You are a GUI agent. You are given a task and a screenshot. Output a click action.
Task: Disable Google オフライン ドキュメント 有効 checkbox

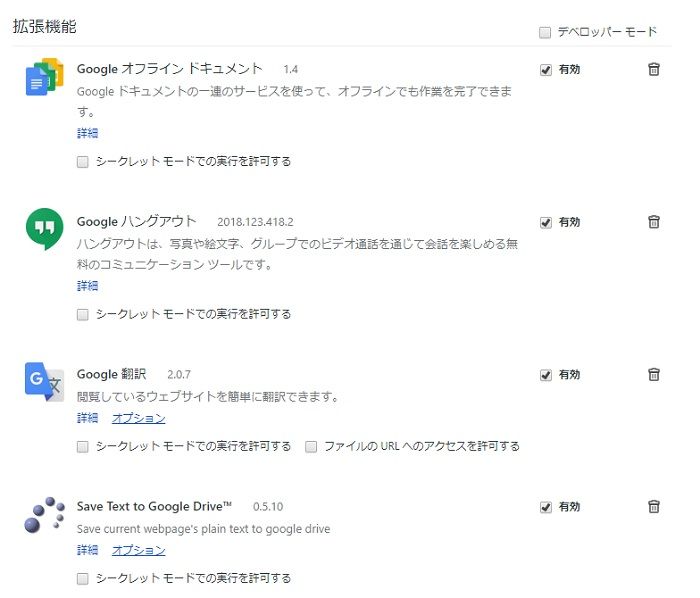click(x=546, y=70)
